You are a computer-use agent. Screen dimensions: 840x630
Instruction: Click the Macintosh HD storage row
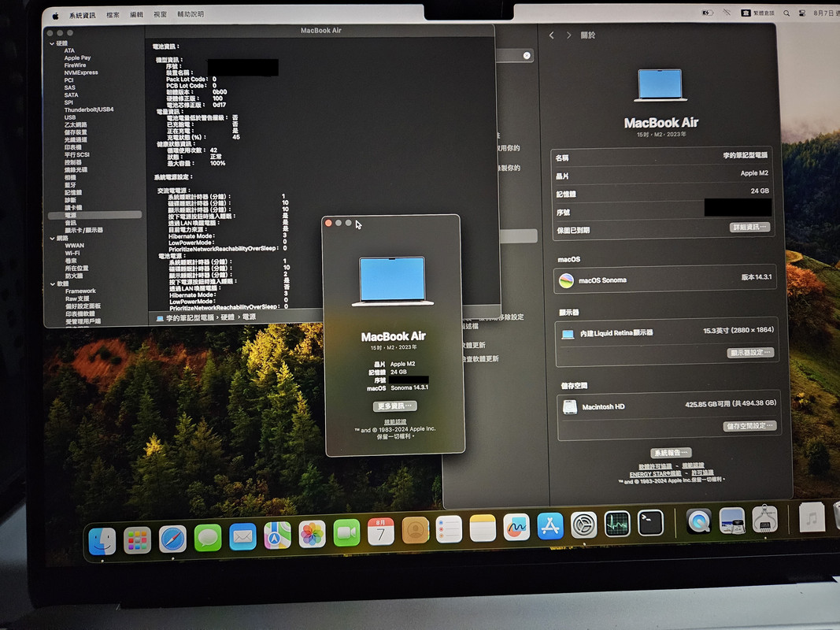tap(668, 406)
